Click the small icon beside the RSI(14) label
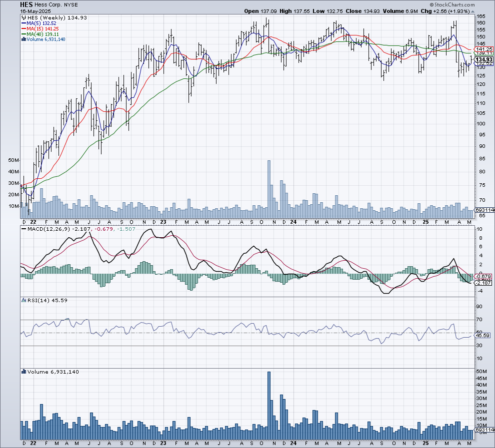Image resolution: width=495 pixels, height=448 pixels. 23,300
